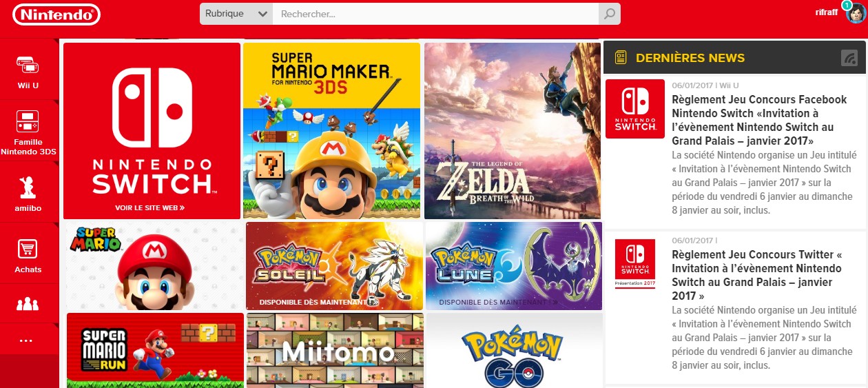Open the Rubrique category dropdown
The height and width of the screenshot is (388, 868).
click(x=236, y=14)
